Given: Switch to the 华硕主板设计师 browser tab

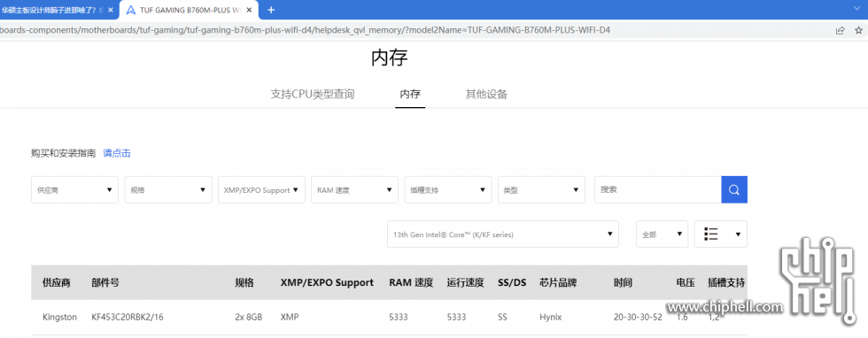Looking at the screenshot, I should click(x=58, y=10).
